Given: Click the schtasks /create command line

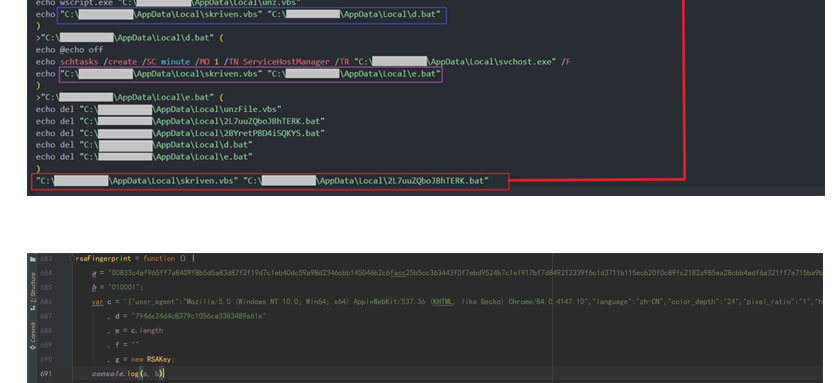Looking at the screenshot, I should (x=303, y=62).
